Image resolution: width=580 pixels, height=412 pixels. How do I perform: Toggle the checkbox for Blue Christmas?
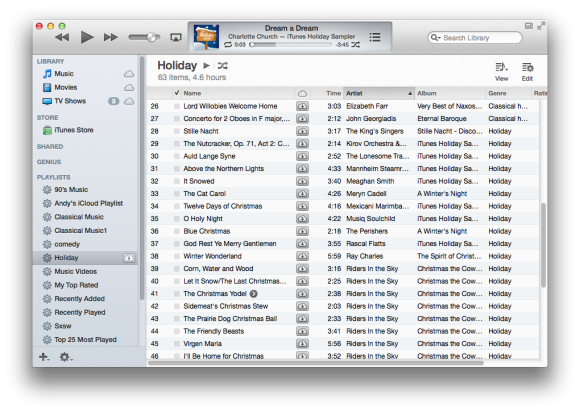[177, 232]
